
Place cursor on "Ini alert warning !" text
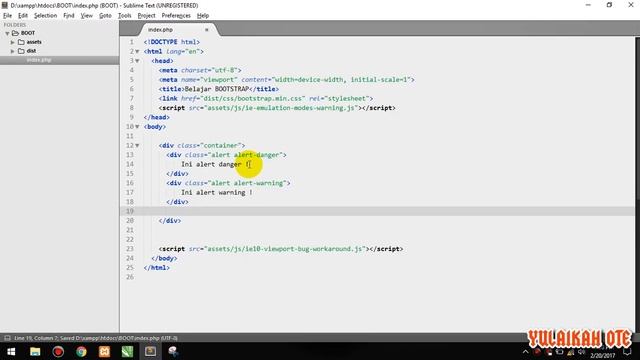[x=217, y=192]
